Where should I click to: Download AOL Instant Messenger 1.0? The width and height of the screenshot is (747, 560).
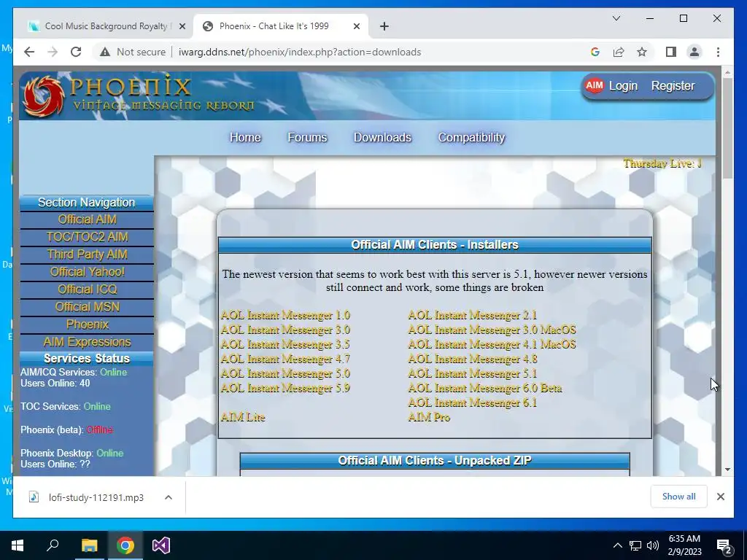[285, 315]
